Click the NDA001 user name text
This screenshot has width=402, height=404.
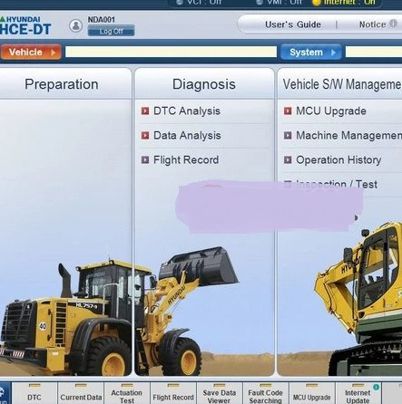click(101, 20)
